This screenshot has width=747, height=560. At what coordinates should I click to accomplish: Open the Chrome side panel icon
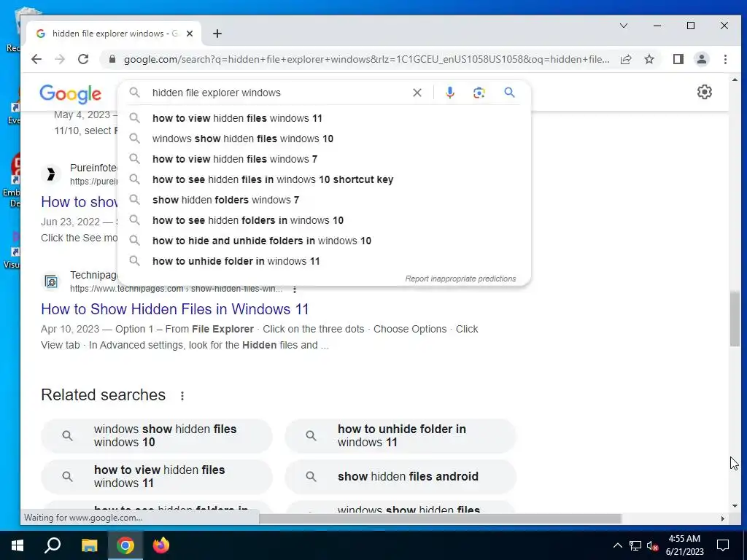[x=678, y=59]
